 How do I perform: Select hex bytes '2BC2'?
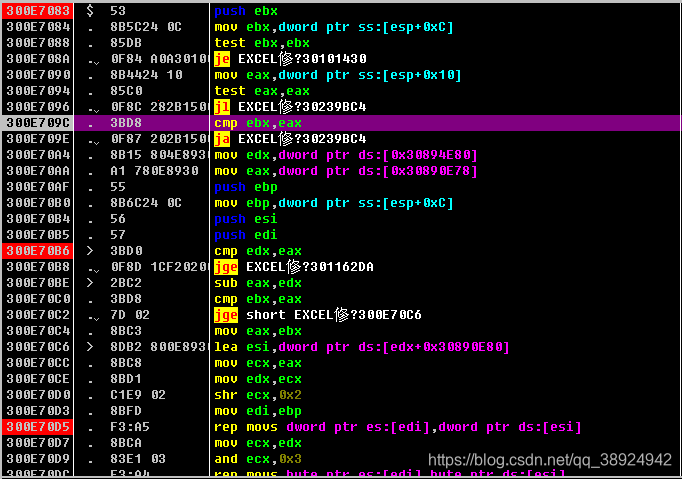pos(126,283)
